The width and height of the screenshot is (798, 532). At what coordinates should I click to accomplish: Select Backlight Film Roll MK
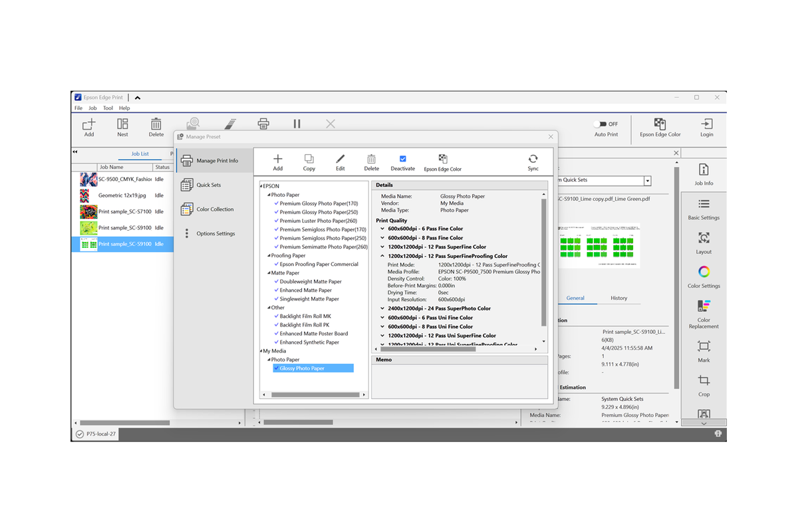(x=305, y=317)
